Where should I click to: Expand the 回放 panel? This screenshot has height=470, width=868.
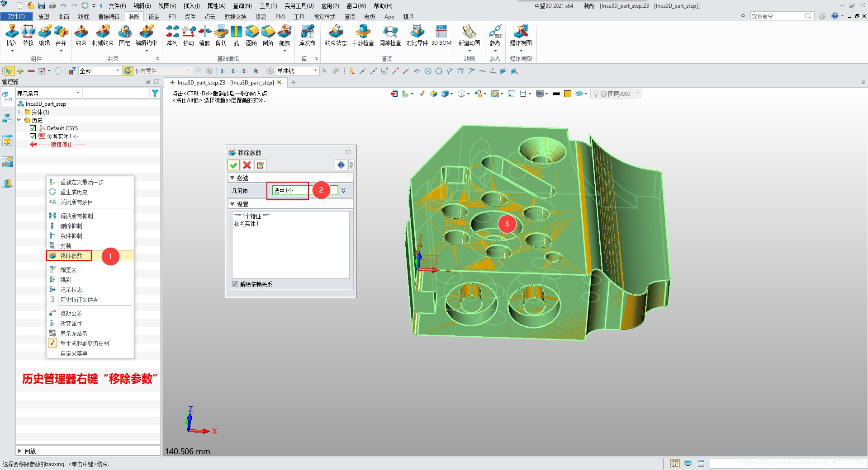point(19,451)
